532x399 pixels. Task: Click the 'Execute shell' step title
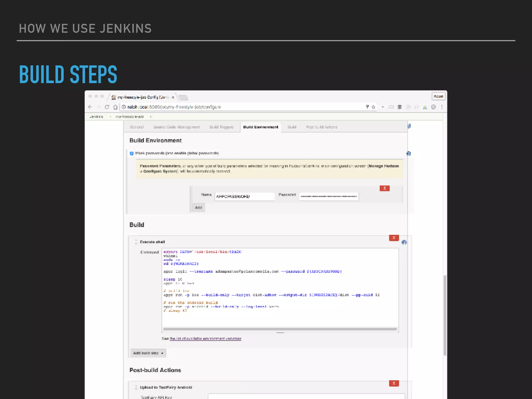152,242
